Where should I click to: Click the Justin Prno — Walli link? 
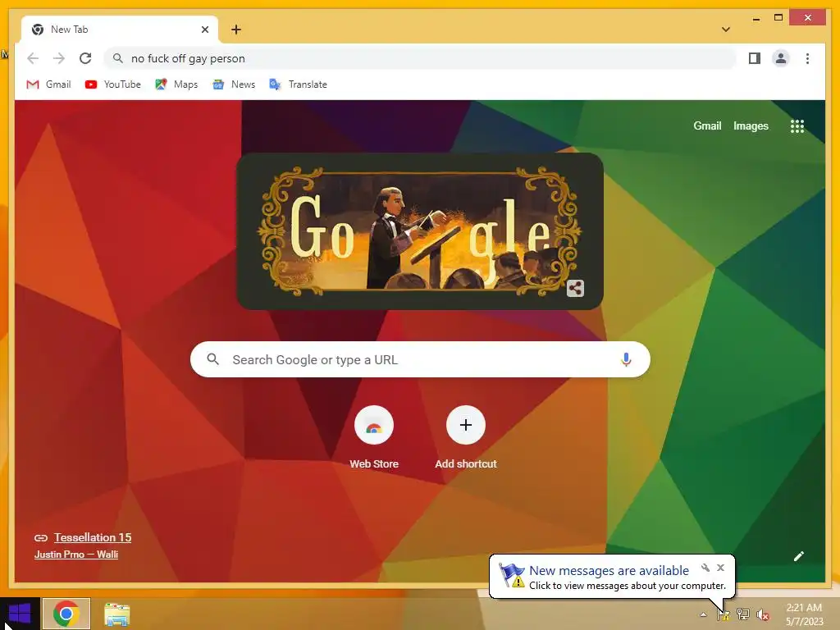click(76, 554)
